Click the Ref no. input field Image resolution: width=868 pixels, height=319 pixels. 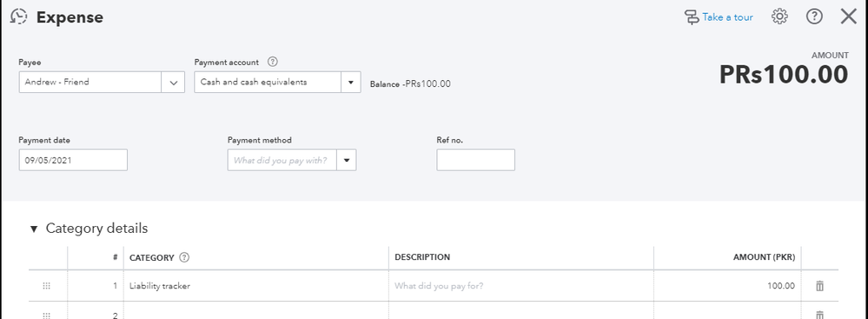point(475,160)
